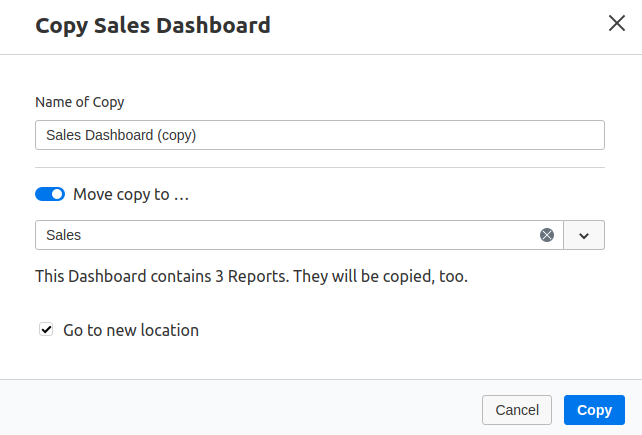The width and height of the screenshot is (642, 435).
Task: Dismiss dialog with the X icon
Action: click(617, 23)
